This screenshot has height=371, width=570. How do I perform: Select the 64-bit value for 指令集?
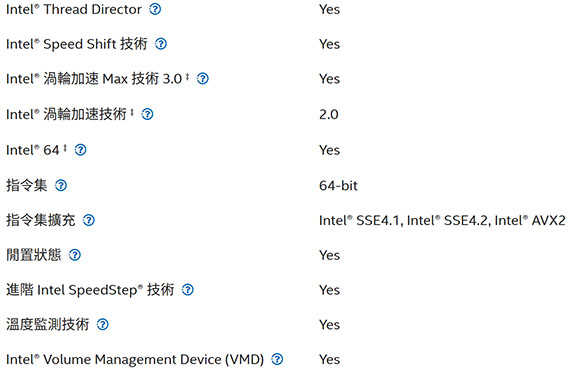pyautogui.click(x=338, y=186)
